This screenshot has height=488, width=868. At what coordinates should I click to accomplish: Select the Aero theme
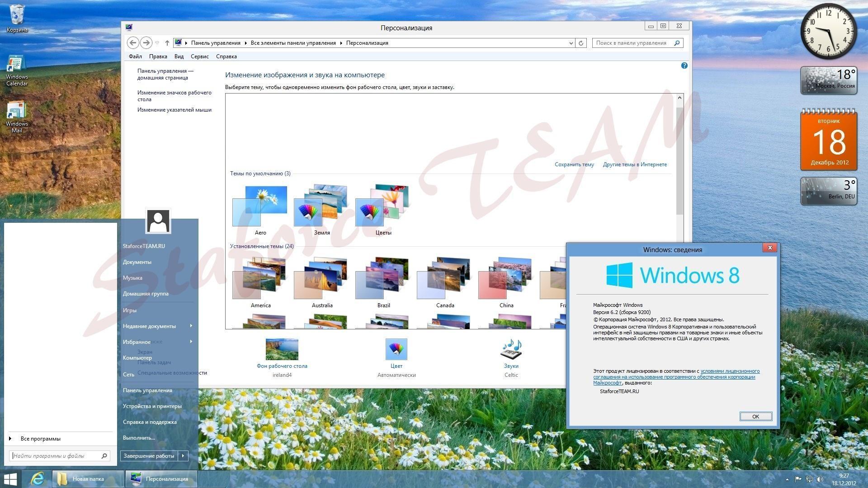[x=260, y=210]
